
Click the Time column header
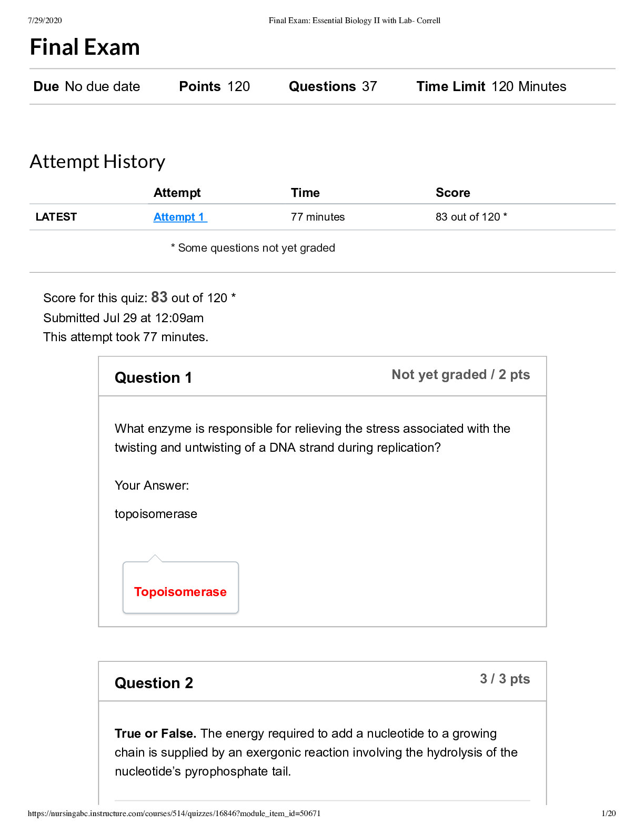pos(305,193)
